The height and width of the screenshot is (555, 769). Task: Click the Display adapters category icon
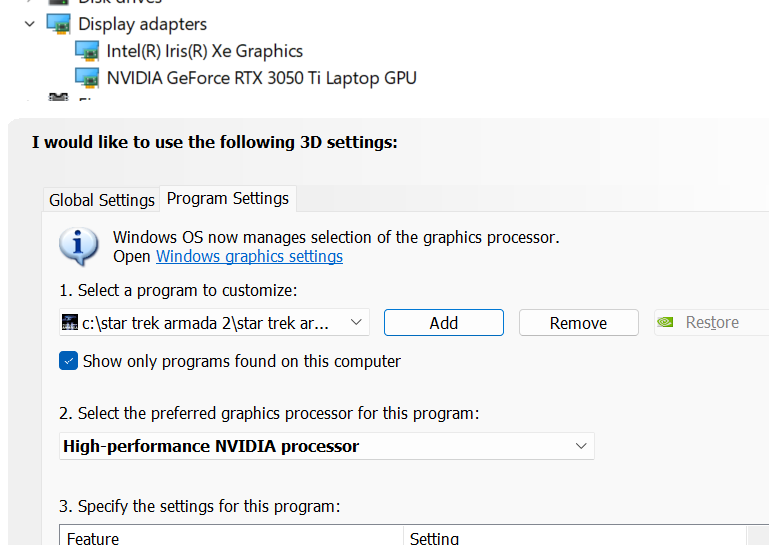point(59,24)
